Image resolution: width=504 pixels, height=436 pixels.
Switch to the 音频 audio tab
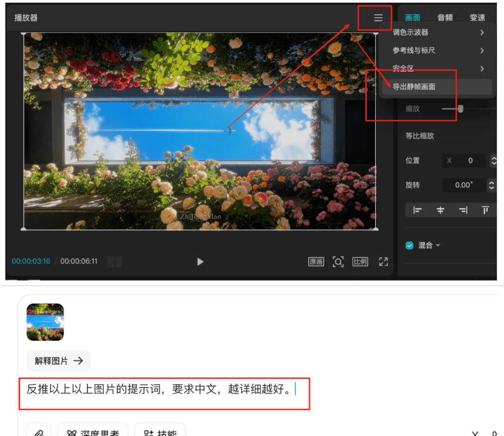point(445,18)
